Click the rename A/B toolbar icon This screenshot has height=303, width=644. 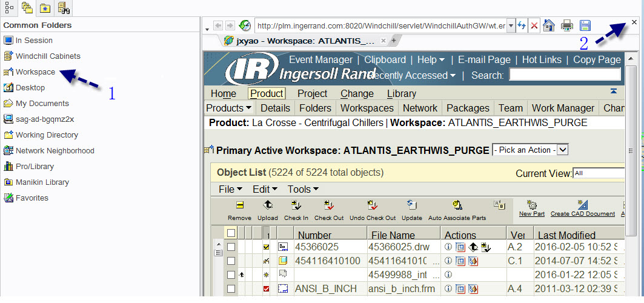(499, 204)
